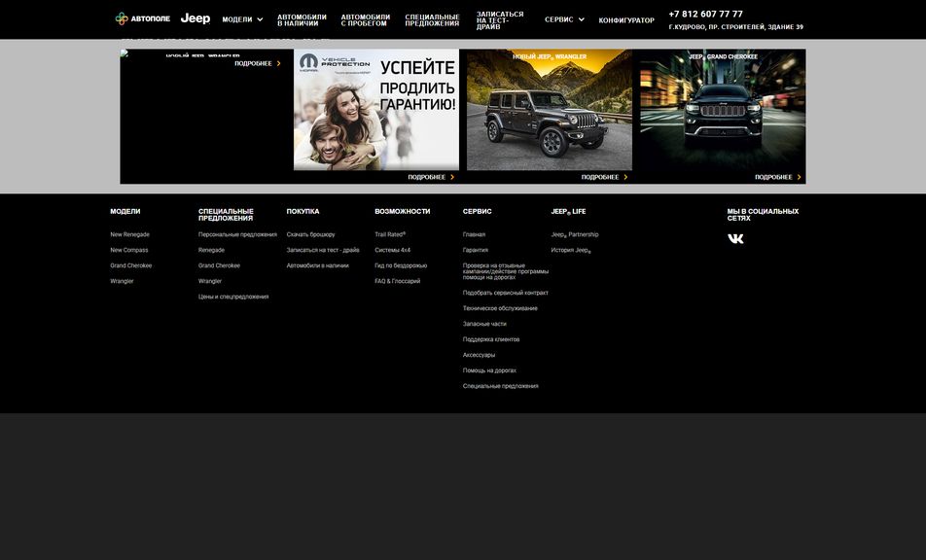The height and width of the screenshot is (560, 926).
Task: Click Записаться на тест - драйв in footer
Action: (x=323, y=250)
